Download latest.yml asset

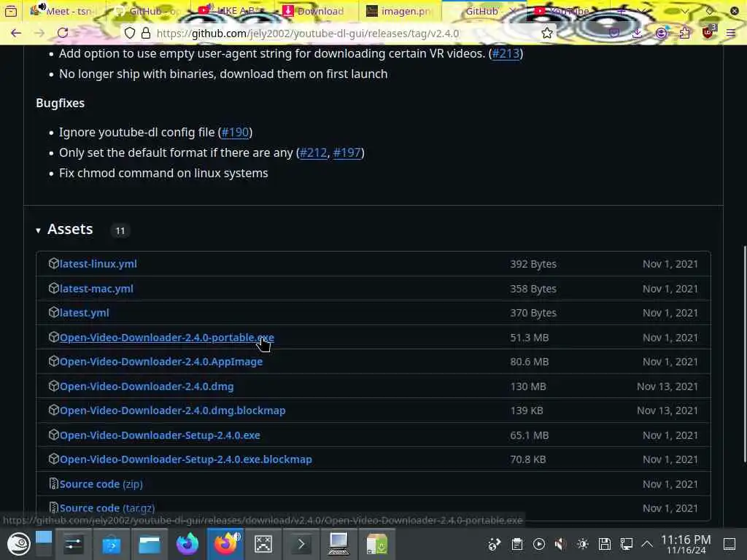(x=85, y=313)
